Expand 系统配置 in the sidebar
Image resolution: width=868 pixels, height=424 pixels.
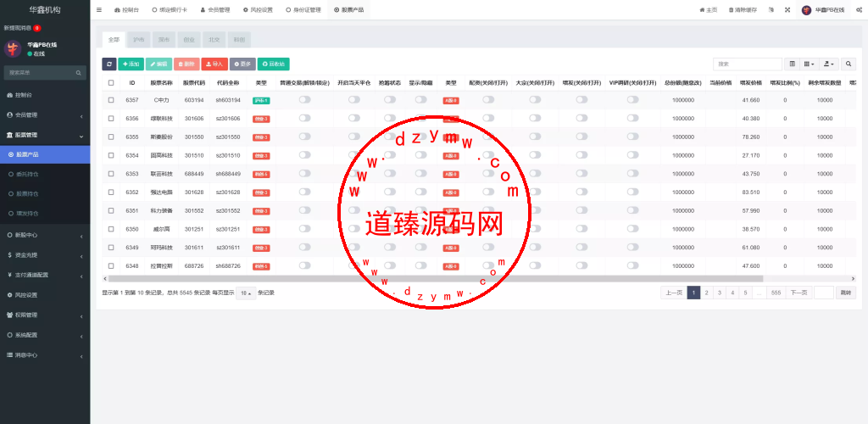(45, 335)
